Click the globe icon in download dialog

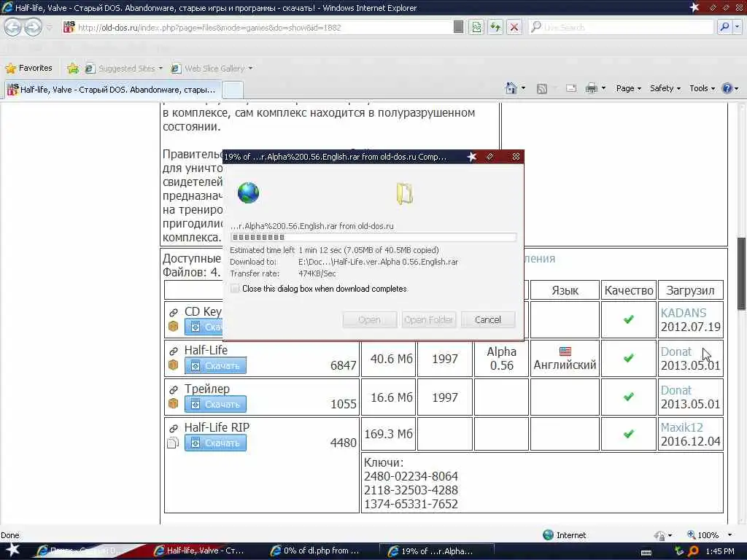tap(248, 192)
